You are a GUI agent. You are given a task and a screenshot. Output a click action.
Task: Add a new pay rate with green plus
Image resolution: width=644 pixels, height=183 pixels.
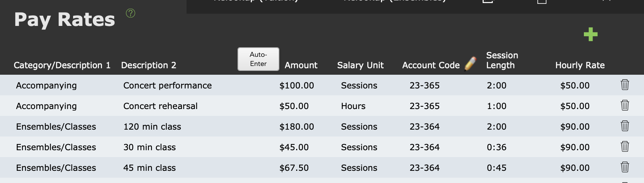[590, 34]
